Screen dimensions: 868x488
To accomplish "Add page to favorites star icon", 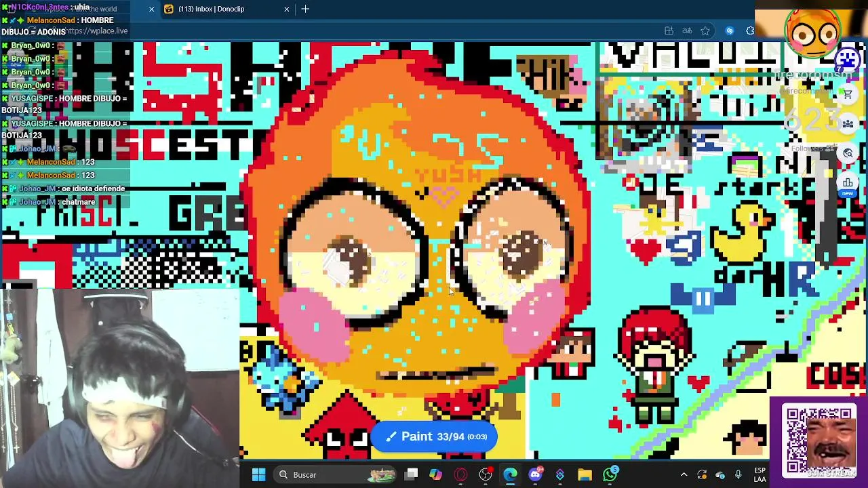I will tap(705, 30).
